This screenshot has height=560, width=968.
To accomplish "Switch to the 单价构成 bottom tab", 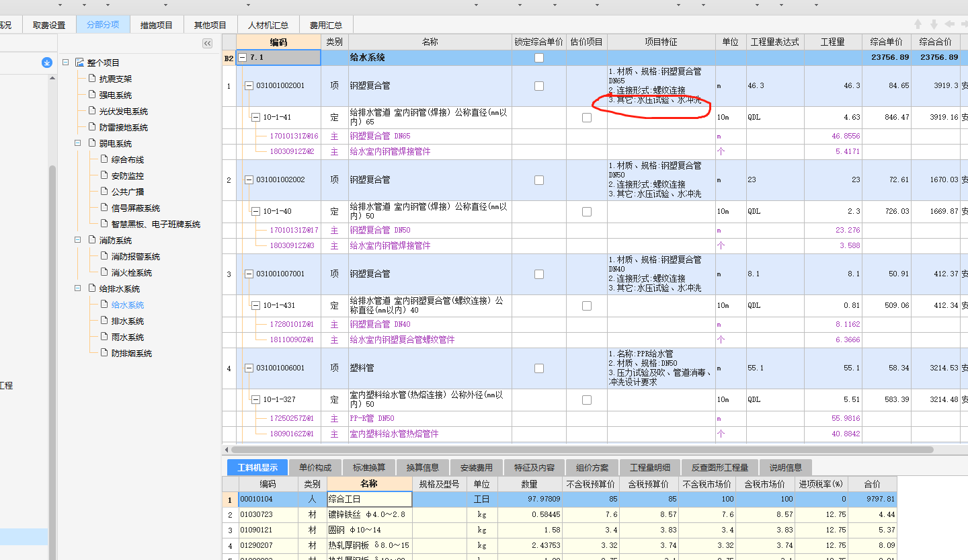I will 315,467.
